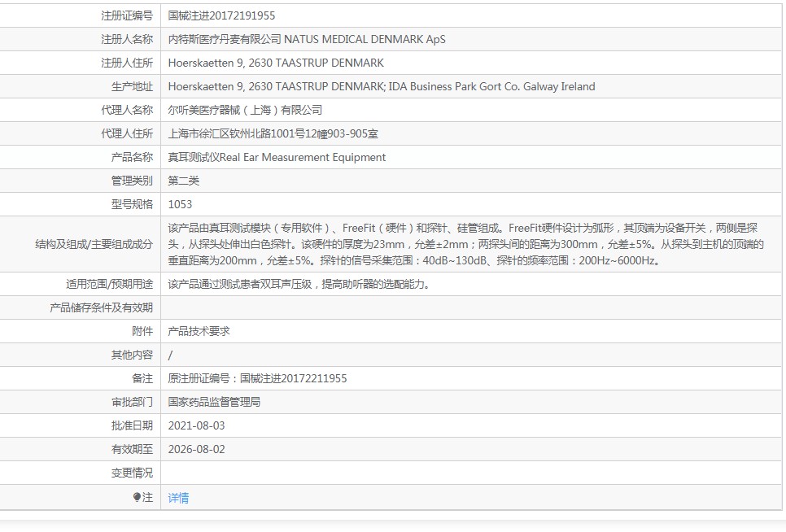Select management category value 第二类
Image resolution: width=786 pixels, height=532 pixels.
(x=183, y=181)
